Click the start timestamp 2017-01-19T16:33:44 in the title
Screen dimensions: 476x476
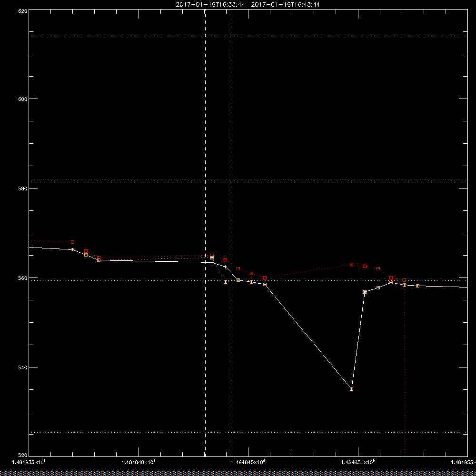[x=210, y=5]
